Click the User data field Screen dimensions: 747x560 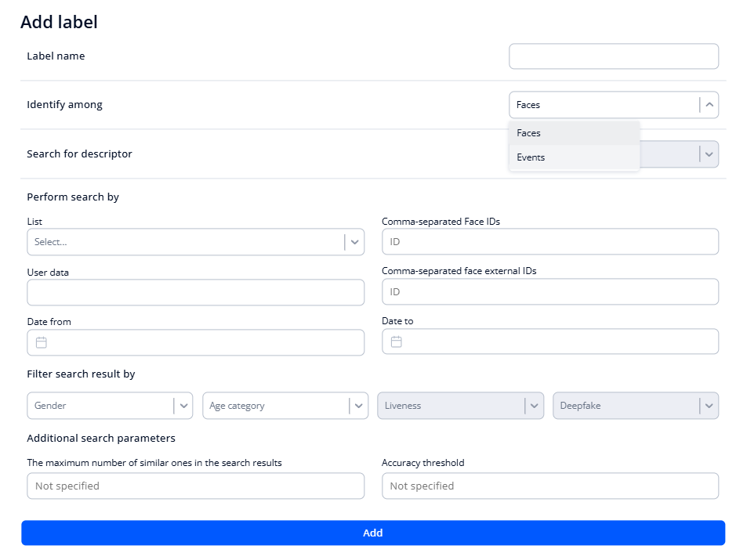pos(195,291)
